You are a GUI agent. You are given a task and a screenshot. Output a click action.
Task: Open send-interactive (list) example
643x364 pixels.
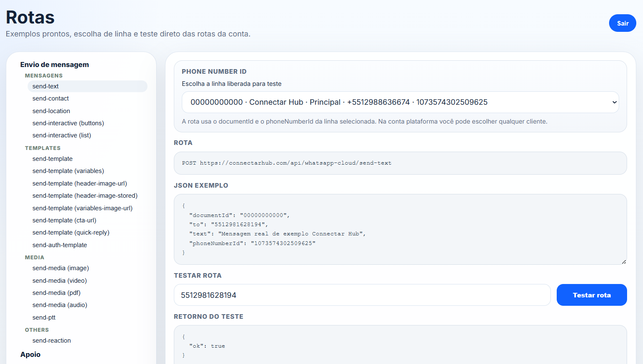(x=62, y=135)
